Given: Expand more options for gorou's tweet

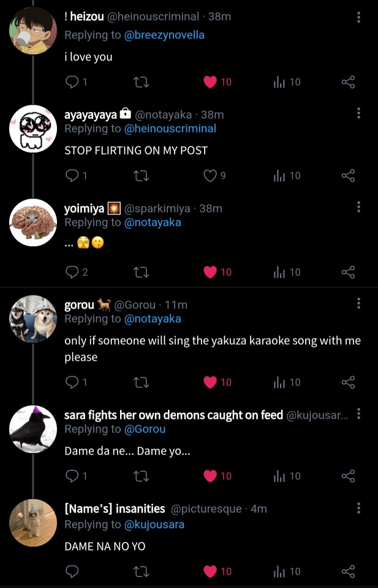Looking at the screenshot, I should 358,304.
